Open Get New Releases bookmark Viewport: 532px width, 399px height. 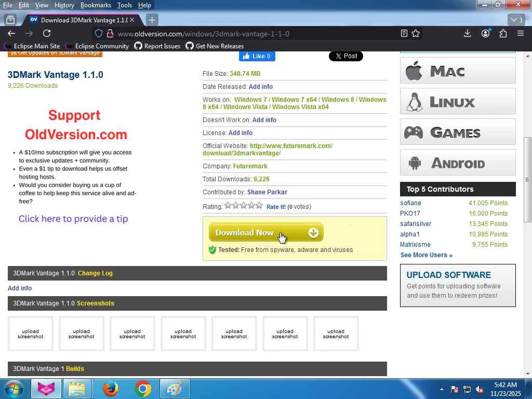tap(215, 46)
